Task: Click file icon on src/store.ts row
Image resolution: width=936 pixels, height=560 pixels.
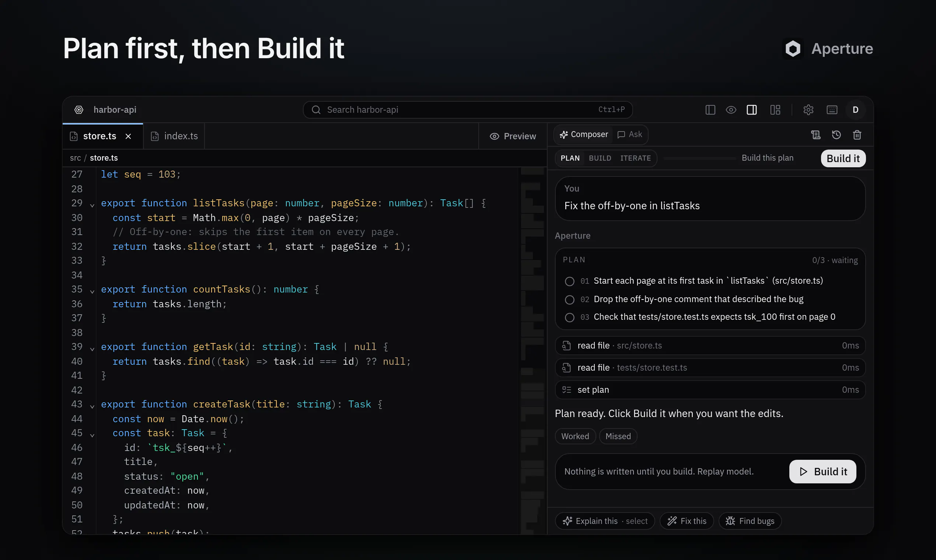Action: [566, 346]
